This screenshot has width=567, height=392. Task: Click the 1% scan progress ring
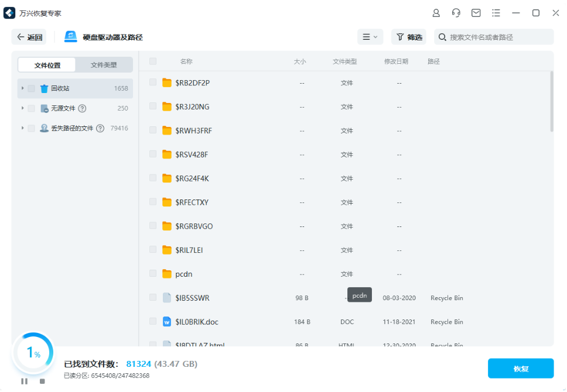pos(33,353)
